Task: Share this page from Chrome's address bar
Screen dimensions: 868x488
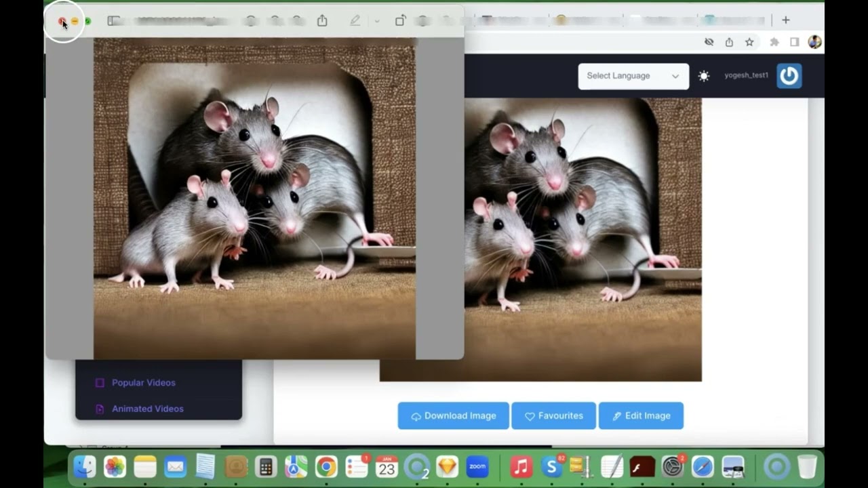Action: coord(729,42)
